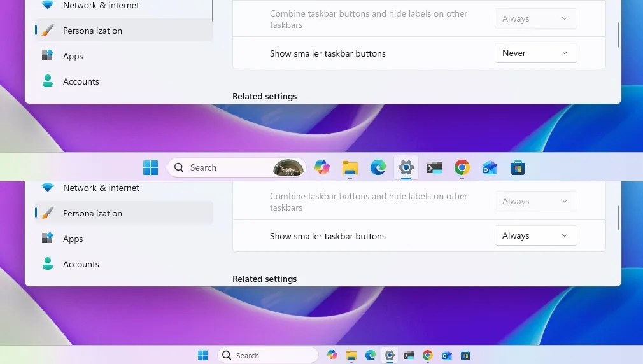Click the Search box on the compact taskbar
The height and width of the screenshot is (364, 643).
click(x=268, y=355)
